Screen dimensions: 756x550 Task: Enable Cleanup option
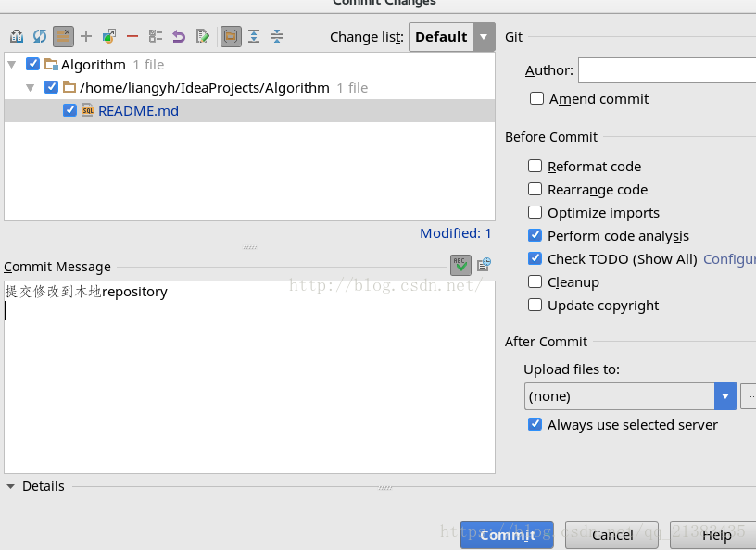(535, 281)
